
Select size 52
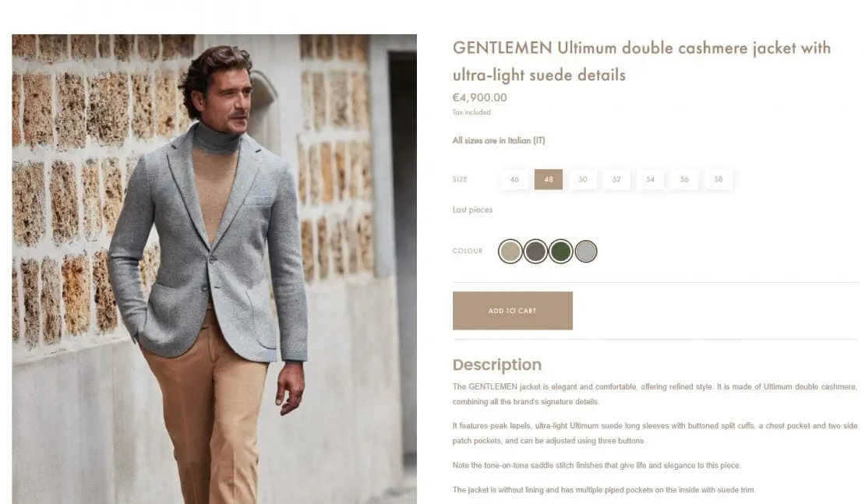click(x=616, y=179)
